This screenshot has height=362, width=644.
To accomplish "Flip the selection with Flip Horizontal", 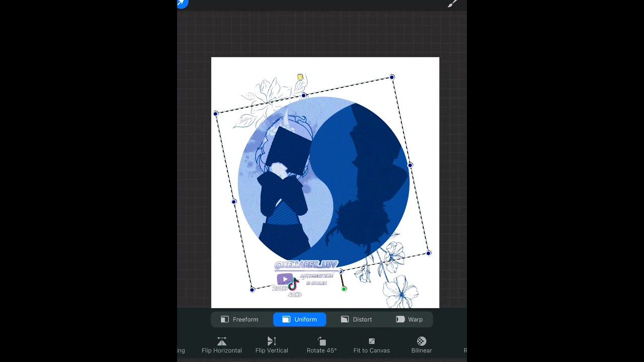I will coord(222,345).
